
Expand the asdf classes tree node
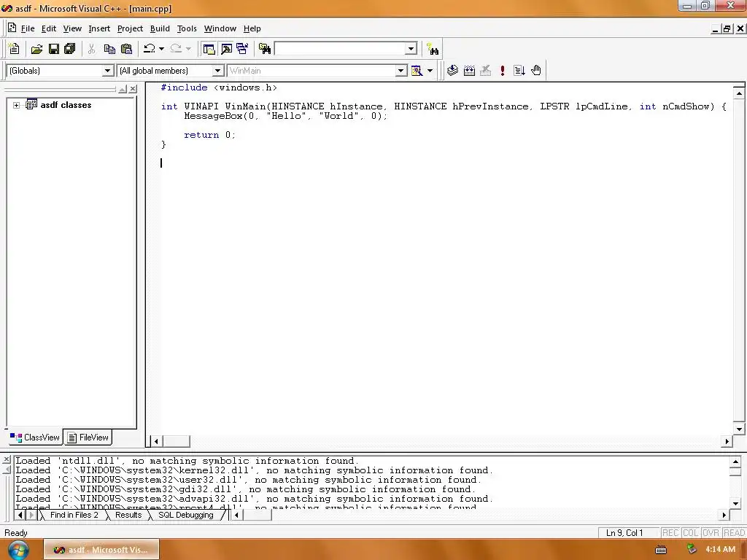(16, 105)
